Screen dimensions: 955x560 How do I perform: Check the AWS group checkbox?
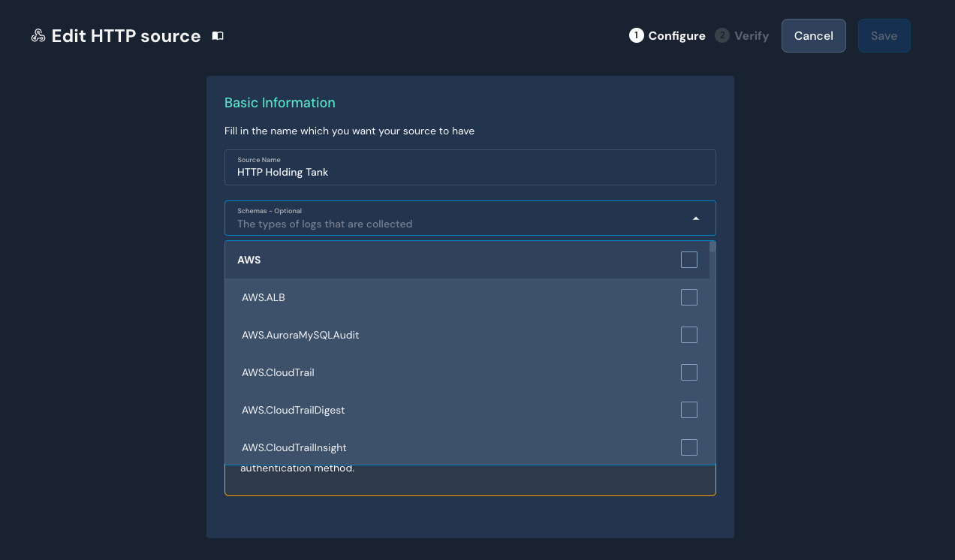(x=688, y=260)
